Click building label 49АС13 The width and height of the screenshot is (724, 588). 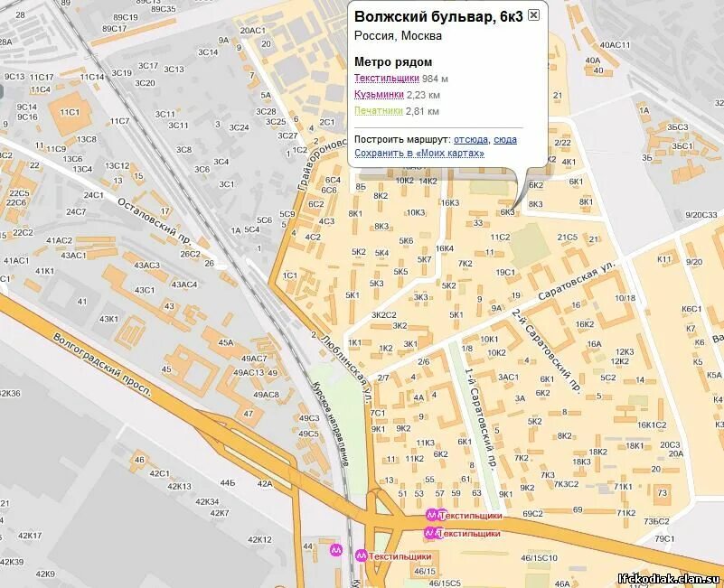tap(249, 372)
